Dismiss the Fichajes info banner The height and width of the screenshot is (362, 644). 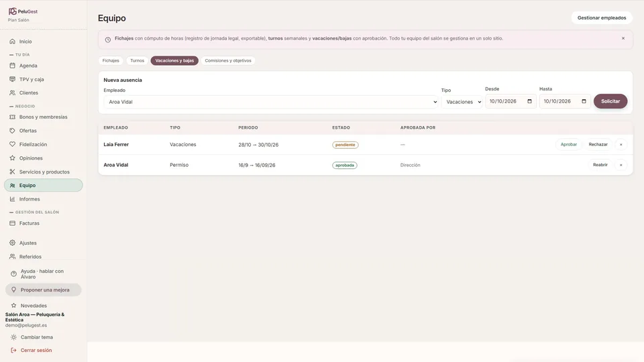623,38
